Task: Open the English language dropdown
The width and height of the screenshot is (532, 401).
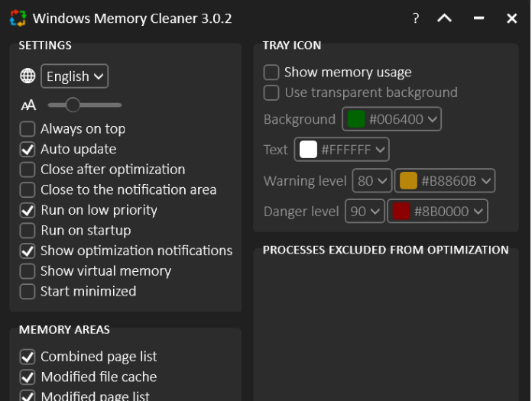Action: click(74, 76)
